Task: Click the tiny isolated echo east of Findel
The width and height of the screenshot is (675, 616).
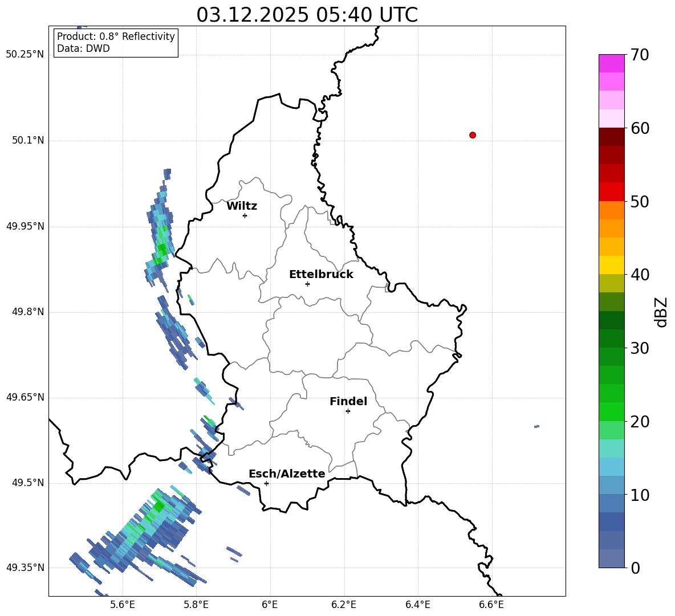Action: coord(536,426)
